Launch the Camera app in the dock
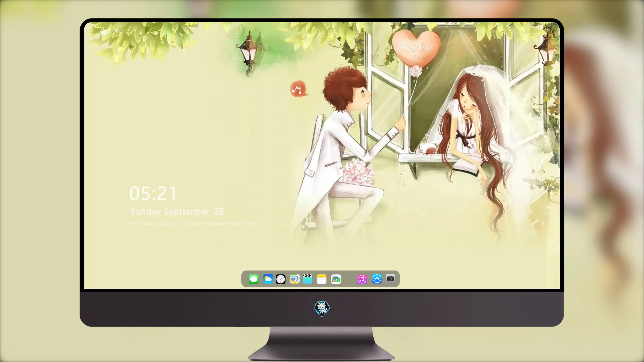Image resolution: width=644 pixels, height=362 pixels. (x=390, y=279)
